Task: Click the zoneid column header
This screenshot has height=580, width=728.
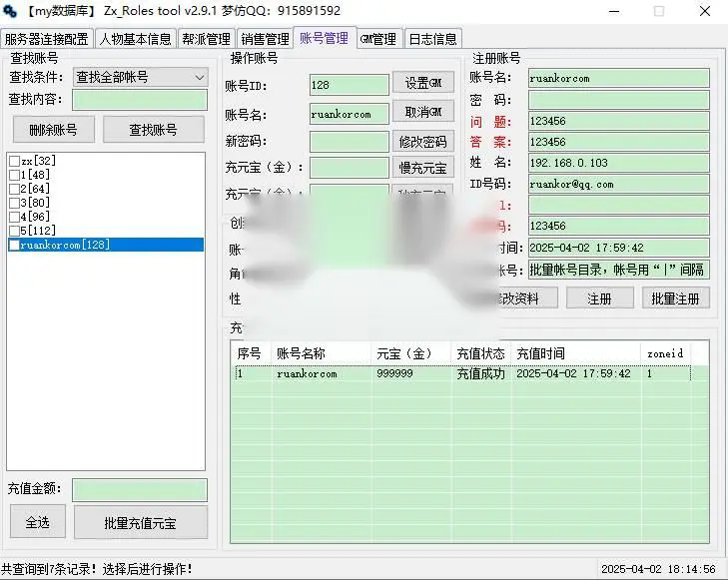Action: tap(665, 353)
